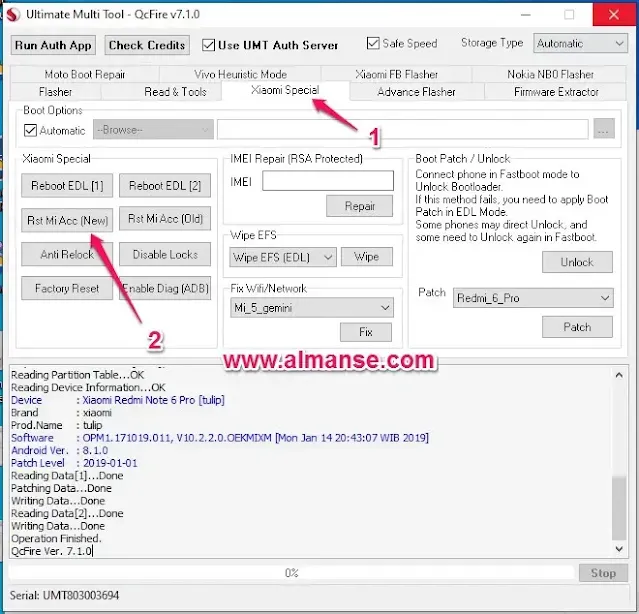Viewport: 639px width, 614px height.
Task: Toggle Automatic boot option checkbox
Action: pyautogui.click(x=31, y=130)
